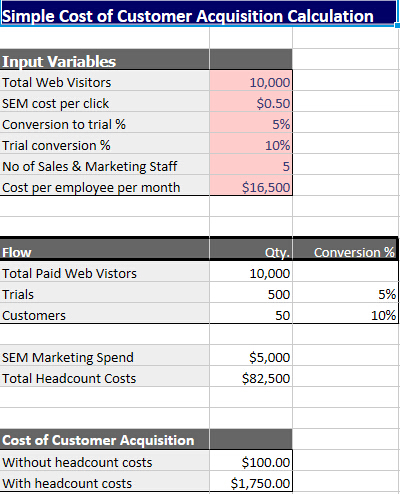The height and width of the screenshot is (494, 400).
Task: Click the SEM cost per click $0.50 cell
Action: pyautogui.click(x=251, y=101)
